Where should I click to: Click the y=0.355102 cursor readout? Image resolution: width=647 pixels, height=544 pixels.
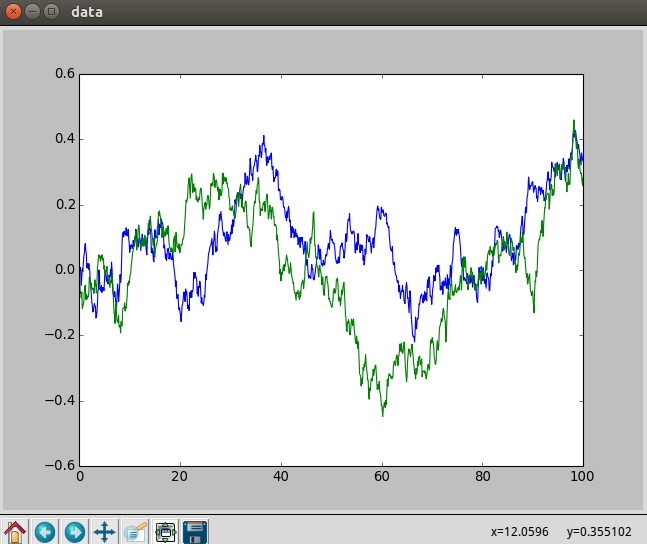599,532
